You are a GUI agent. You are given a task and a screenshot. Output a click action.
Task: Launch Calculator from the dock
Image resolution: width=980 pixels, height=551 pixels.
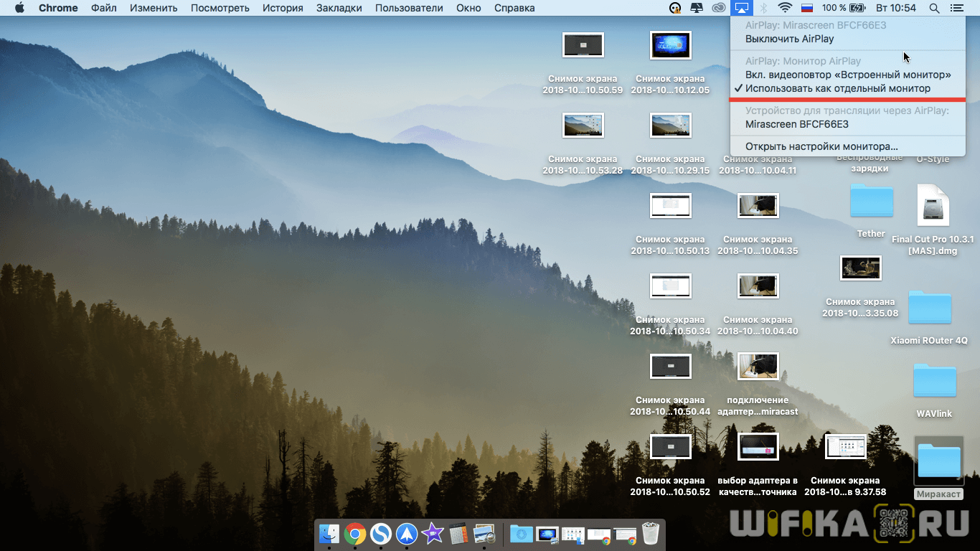(x=458, y=534)
